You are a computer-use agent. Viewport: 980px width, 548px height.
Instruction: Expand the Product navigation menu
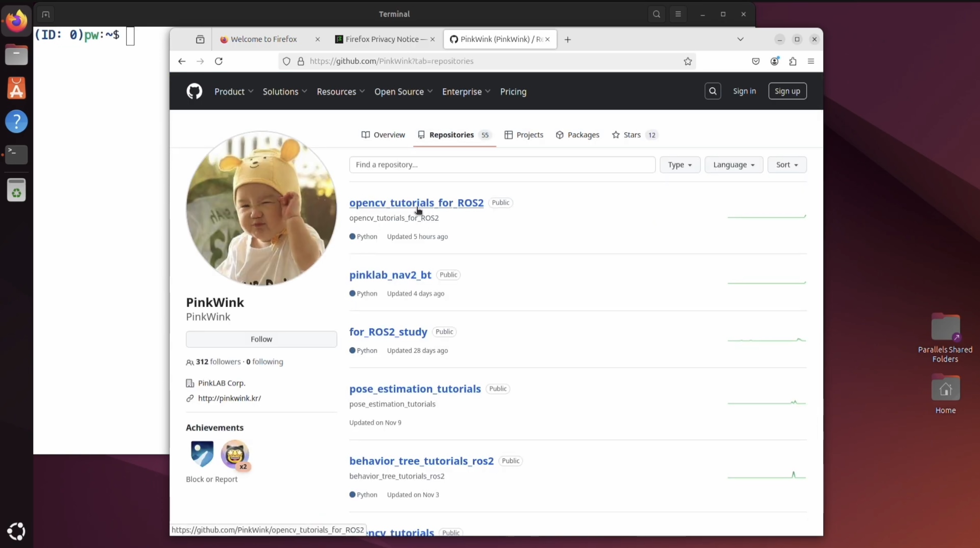233,92
